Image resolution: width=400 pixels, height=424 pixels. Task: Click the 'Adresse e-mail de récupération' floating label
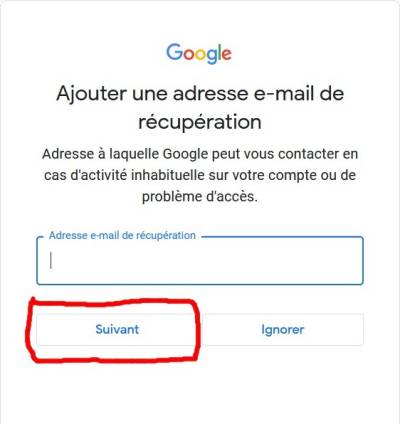pyautogui.click(x=122, y=235)
